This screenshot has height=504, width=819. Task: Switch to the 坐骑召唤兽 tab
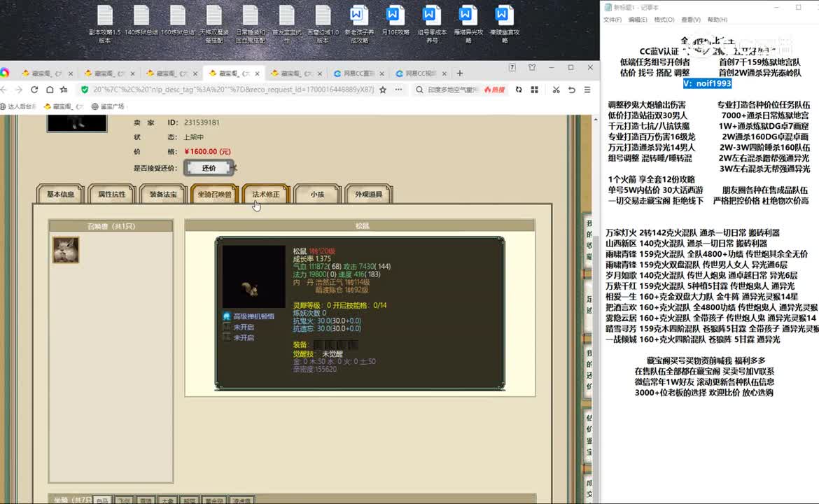pyautogui.click(x=214, y=194)
